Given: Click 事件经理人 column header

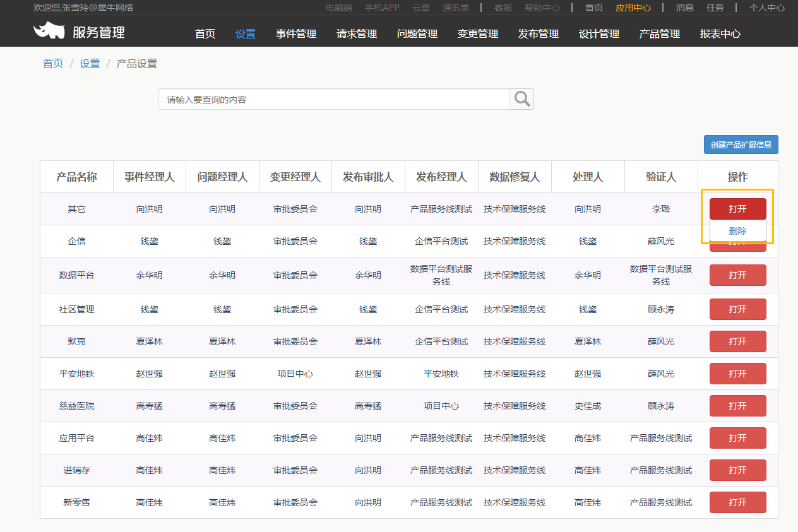Looking at the screenshot, I should pos(150,177).
